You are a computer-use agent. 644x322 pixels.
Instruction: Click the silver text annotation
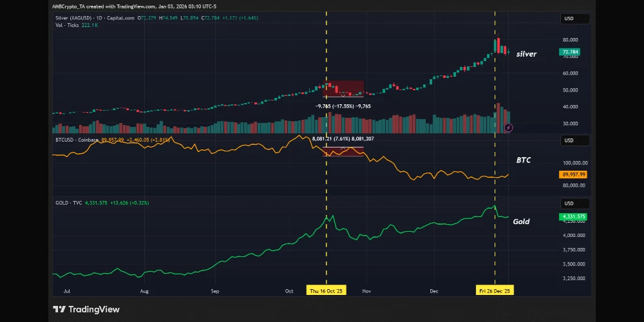coord(526,54)
